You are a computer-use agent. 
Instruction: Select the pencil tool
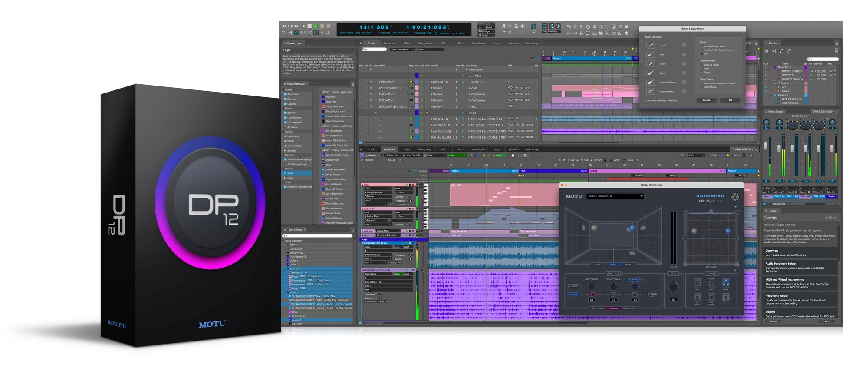pyautogui.click(x=534, y=32)
